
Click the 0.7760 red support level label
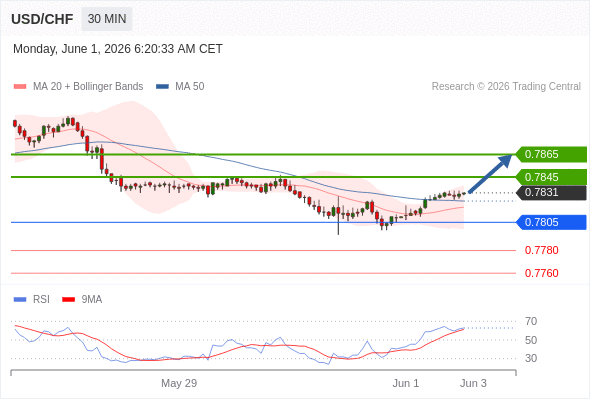[541, 273]
